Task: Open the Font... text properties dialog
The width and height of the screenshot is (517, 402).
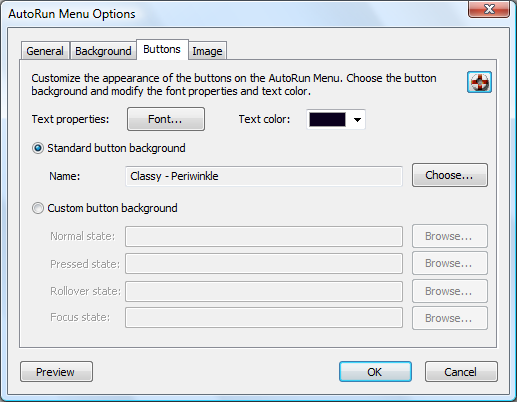Action: (x=166, y=119)
